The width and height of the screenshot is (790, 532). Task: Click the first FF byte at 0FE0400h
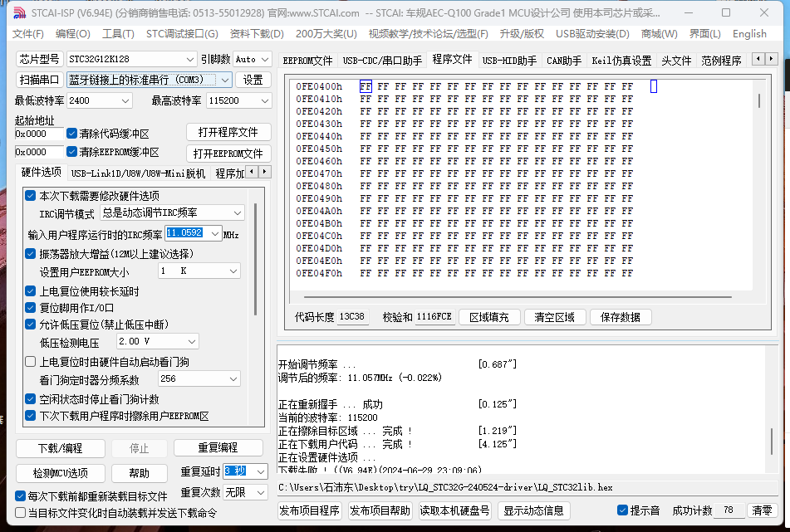[366, 86]
